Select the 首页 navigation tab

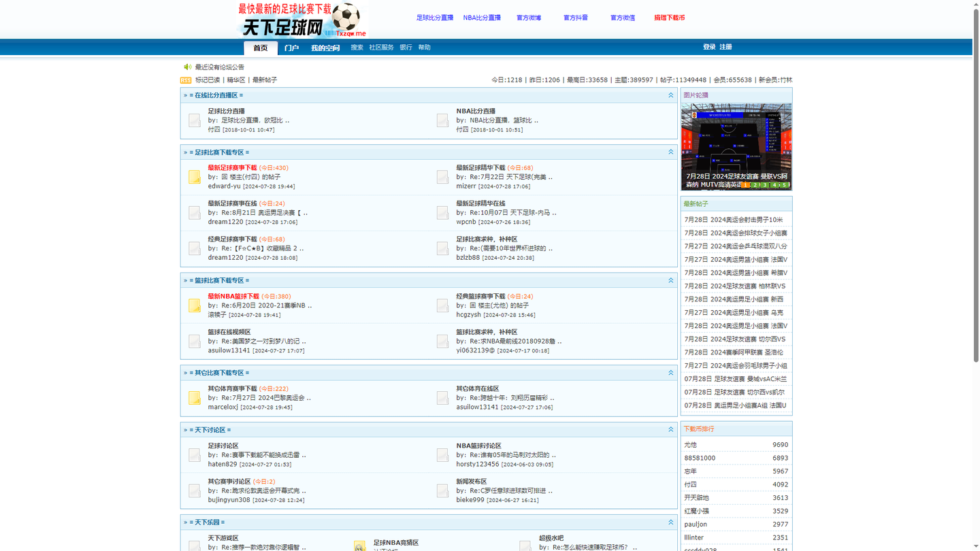click(x=261, y=48)
